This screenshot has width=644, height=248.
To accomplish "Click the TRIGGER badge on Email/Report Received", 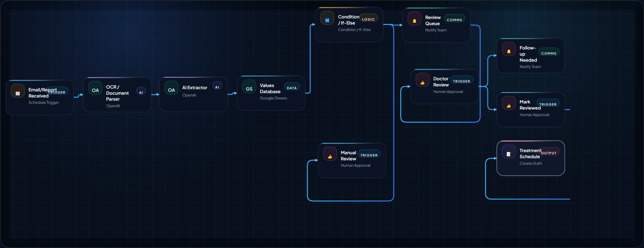I will 57,91.
